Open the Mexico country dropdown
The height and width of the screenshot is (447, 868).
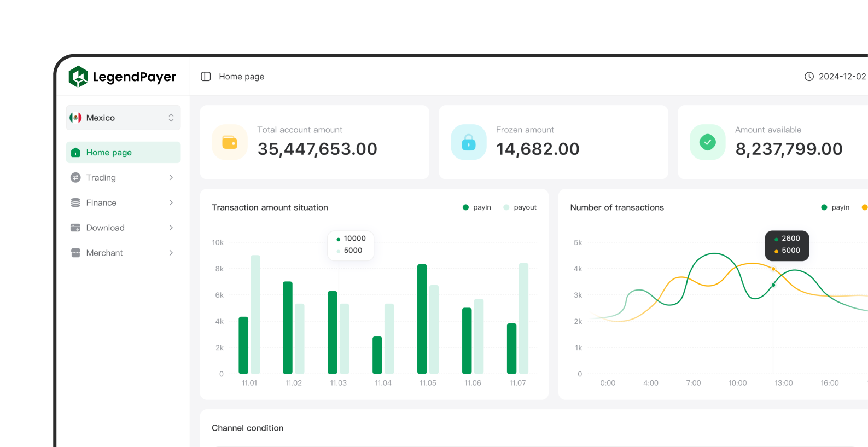tap(123, 118)
